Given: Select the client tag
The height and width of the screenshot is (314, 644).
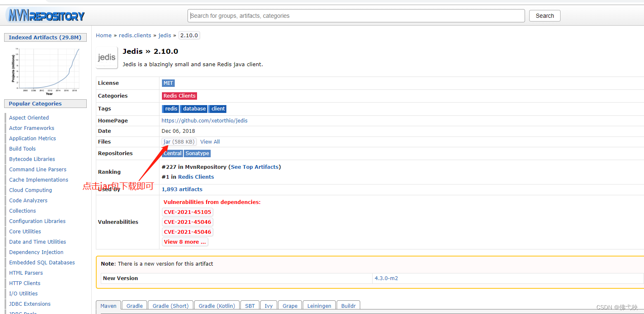Looking at the screenshot, I should [x=217, y=109].
